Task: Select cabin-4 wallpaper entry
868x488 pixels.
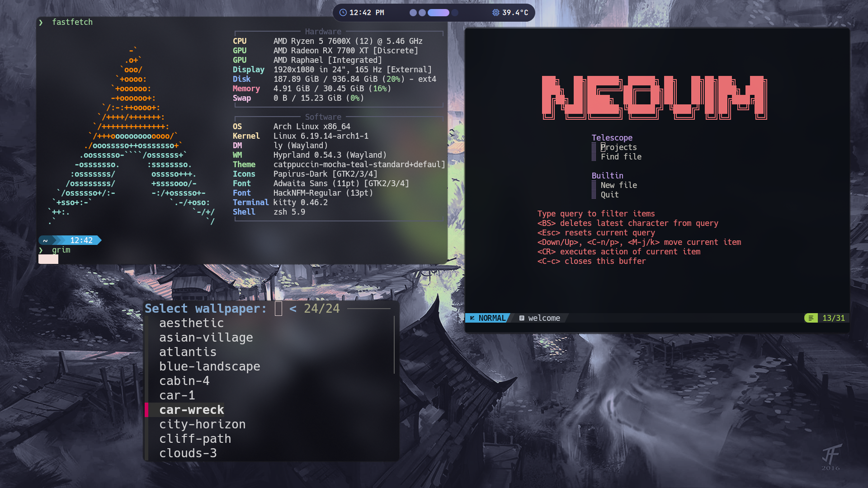Action: (x=184, y=381)
